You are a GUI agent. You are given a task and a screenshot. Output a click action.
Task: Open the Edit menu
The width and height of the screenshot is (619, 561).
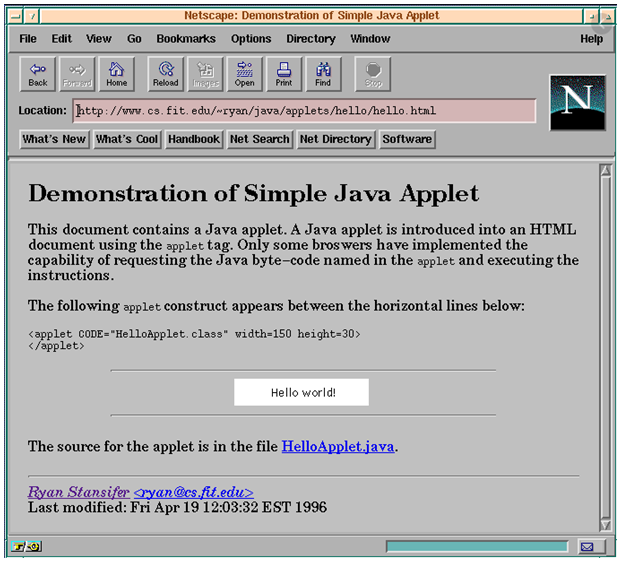click(62, 39)
